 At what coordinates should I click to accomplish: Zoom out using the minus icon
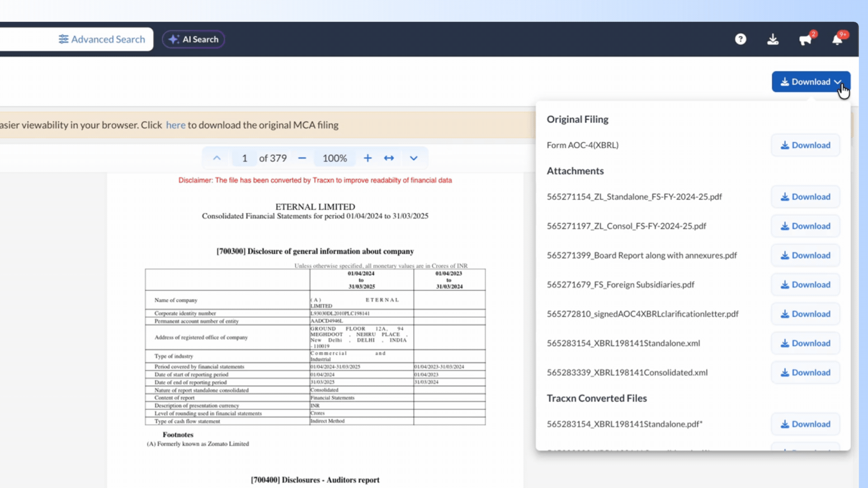302,158
